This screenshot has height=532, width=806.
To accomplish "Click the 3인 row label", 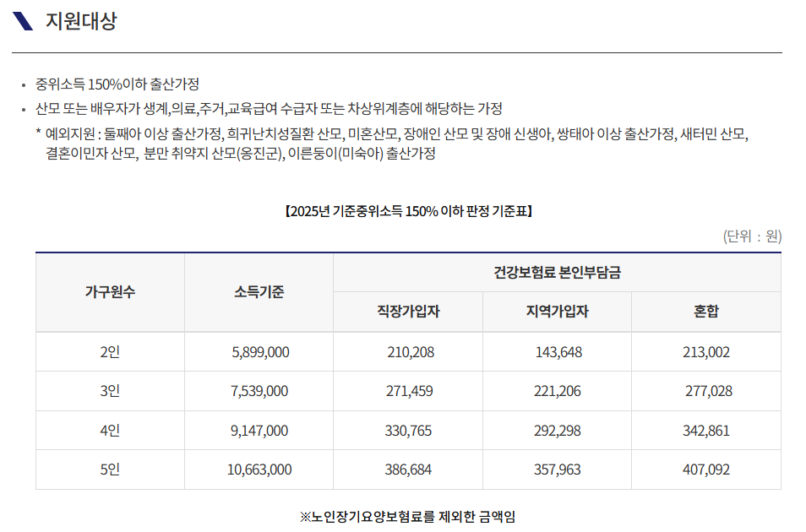I will (x=110, y=391).
